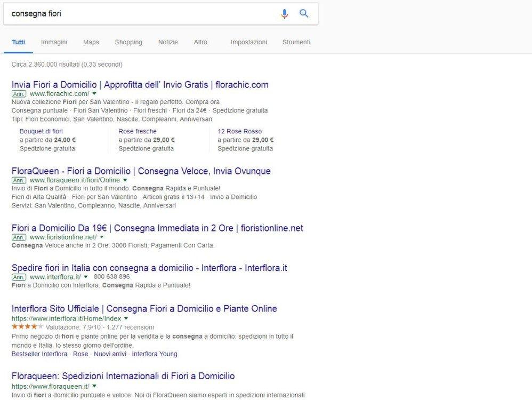The image size is (532, 400).
Task: Click Circa 2.360.000 risultati text
Action: 67,64
